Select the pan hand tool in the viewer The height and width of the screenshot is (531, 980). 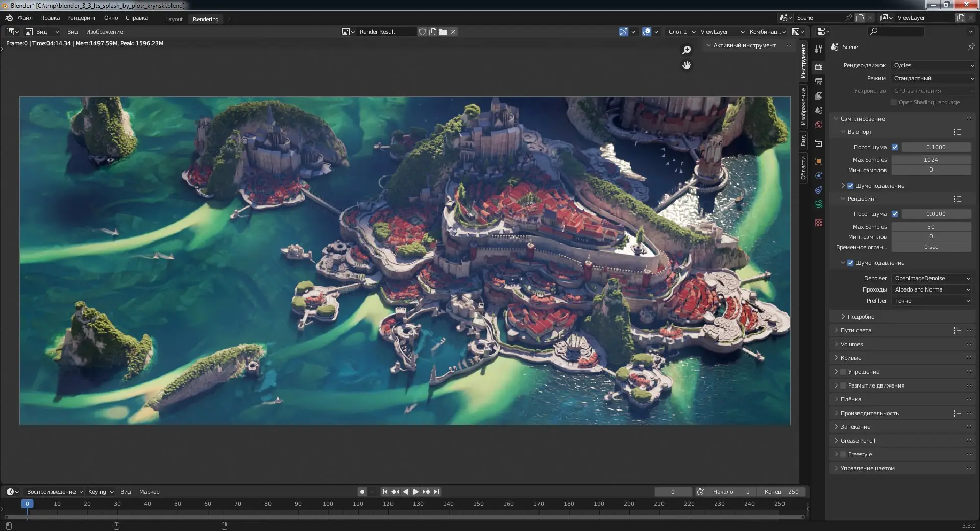coord(687,65)
